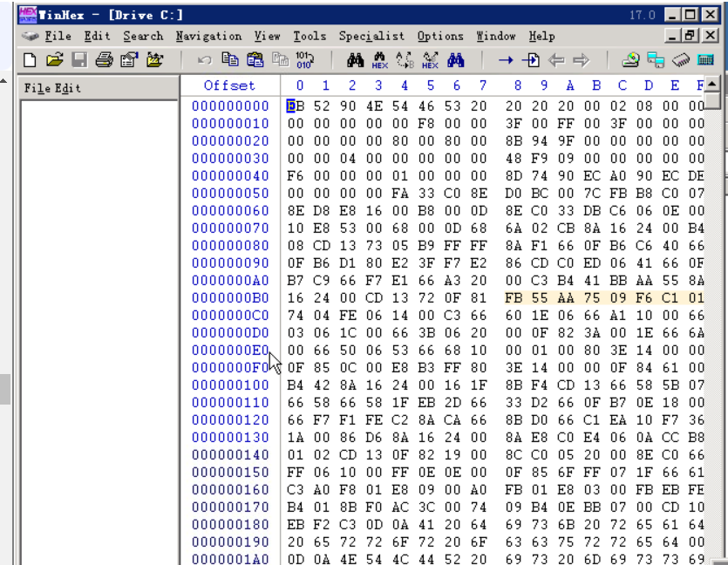This screenshot has width=728, height=565.
Task: Click the Back navigation arrow
Action: point(555,60)
